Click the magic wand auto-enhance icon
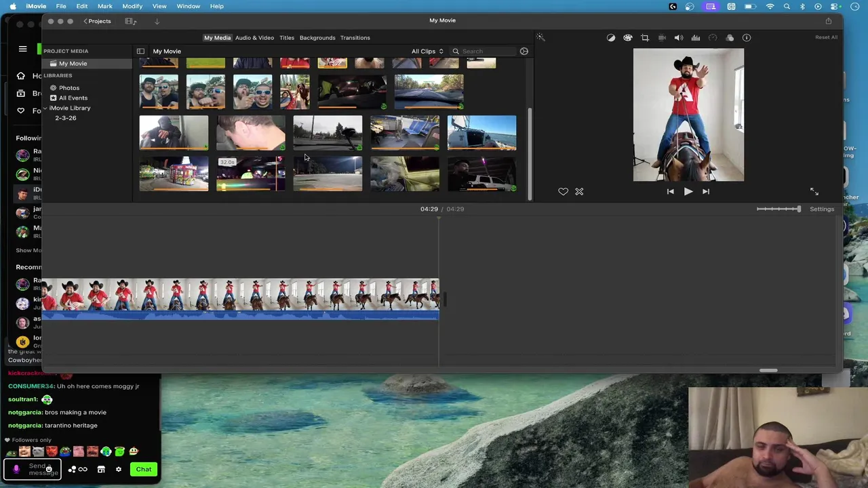 (x=540, y=37)
